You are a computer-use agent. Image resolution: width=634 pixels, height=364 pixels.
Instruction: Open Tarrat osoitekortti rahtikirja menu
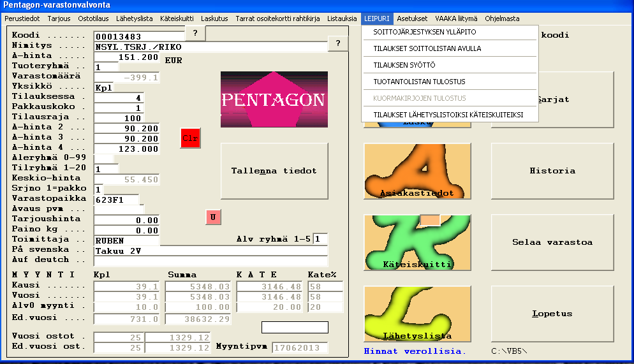click(x=278, y=18)
